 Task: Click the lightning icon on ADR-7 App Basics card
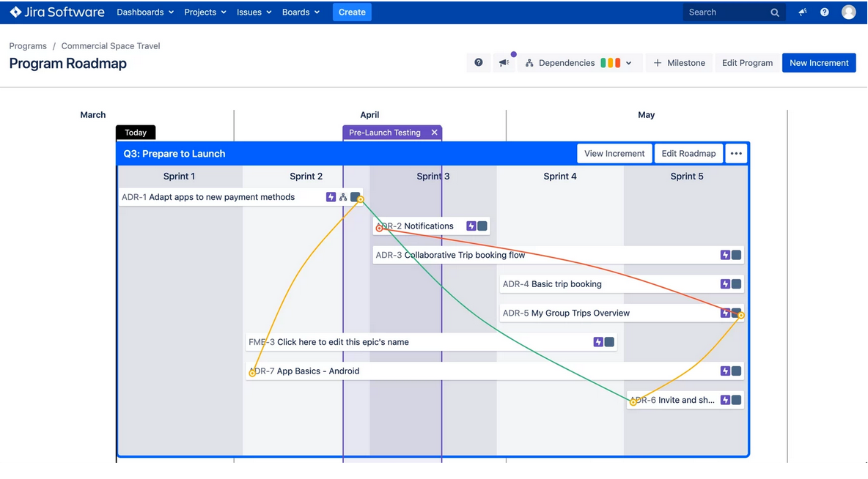(725, 371)
